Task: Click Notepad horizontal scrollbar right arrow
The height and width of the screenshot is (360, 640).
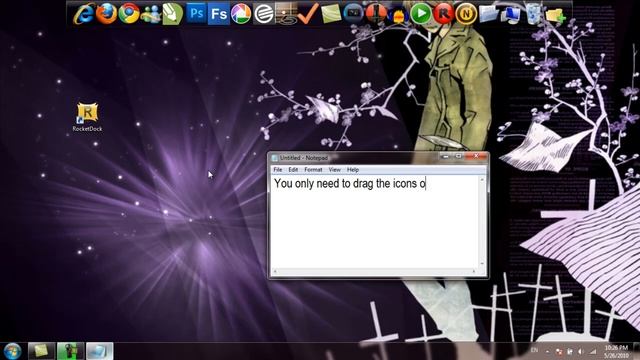Action: tap(474, 271)
